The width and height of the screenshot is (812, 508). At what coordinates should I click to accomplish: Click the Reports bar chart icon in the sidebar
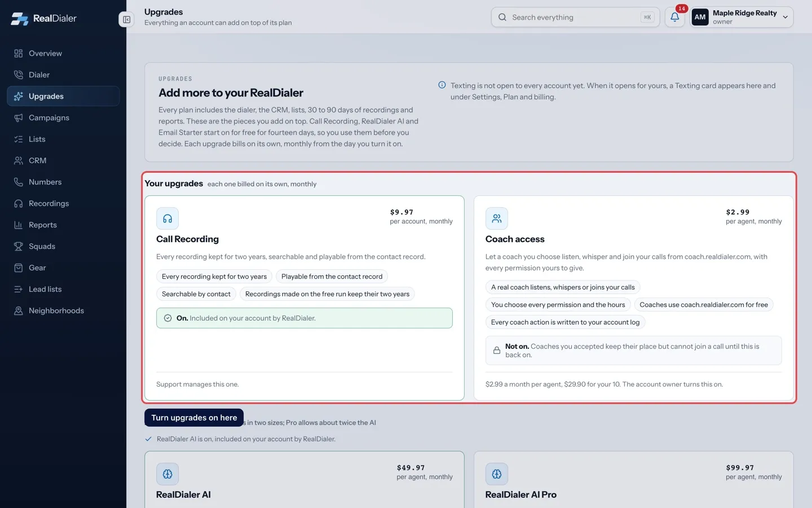click(x=19, y=225)
